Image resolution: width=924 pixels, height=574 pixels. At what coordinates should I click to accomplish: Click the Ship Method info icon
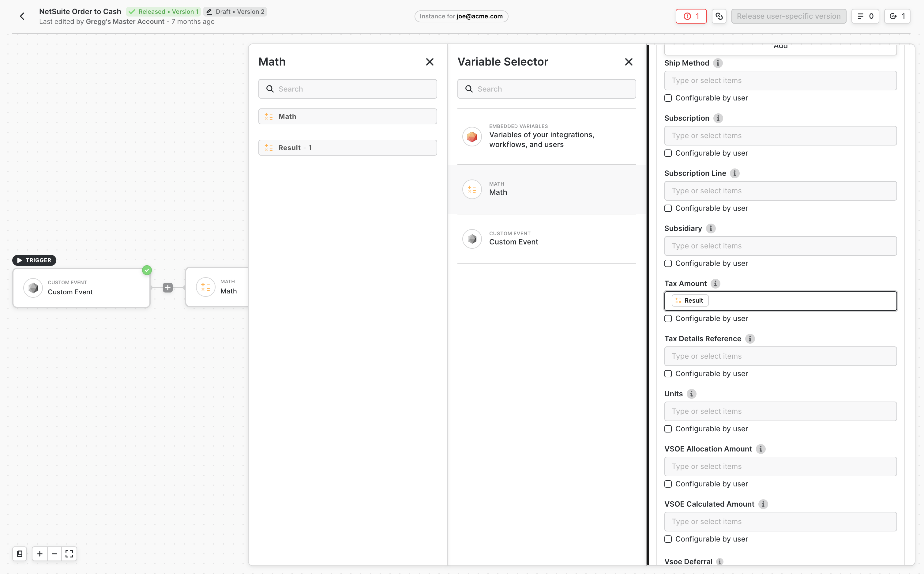pyautogui.click(x=718, y=63)
